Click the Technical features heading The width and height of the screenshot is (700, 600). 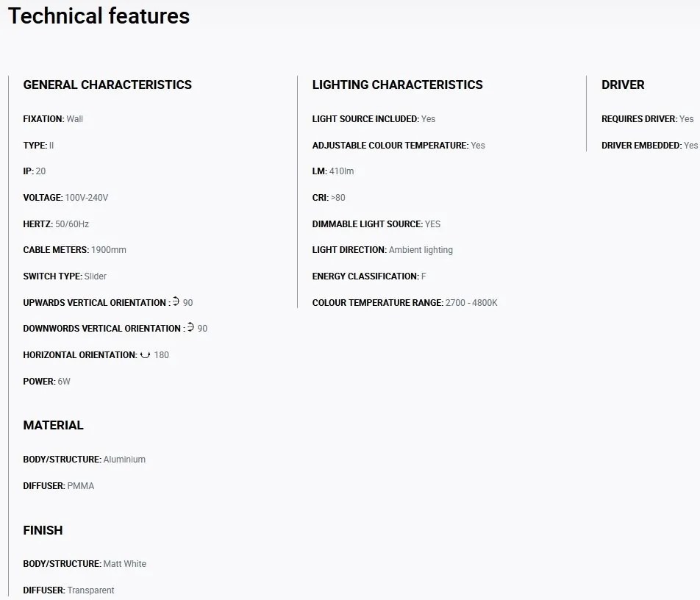99,16
